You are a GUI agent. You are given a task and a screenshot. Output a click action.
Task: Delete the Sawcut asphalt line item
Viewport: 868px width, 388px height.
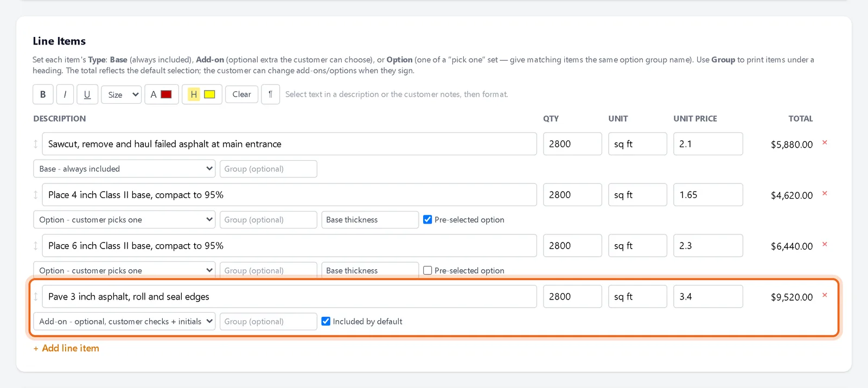tap(825, 143)
